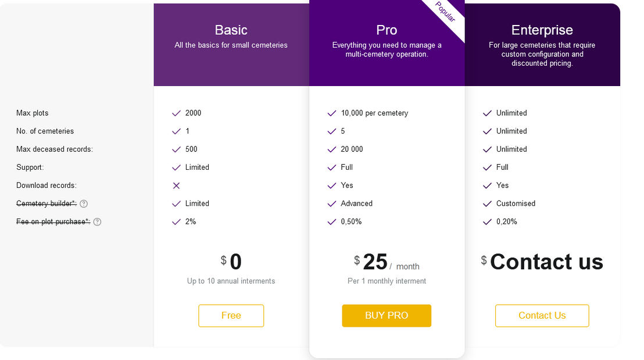This screenshot has width=644, height=360.
Task: Click the Fee on plot purchase label
Action: pyautogui.click(x=53, y=222)
